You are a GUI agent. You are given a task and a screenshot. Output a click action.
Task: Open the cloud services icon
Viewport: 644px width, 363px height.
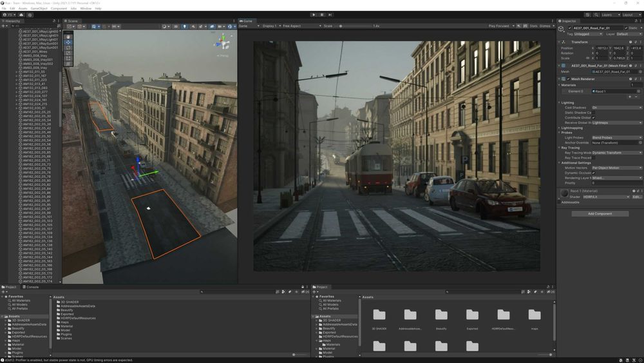[21, 14]
